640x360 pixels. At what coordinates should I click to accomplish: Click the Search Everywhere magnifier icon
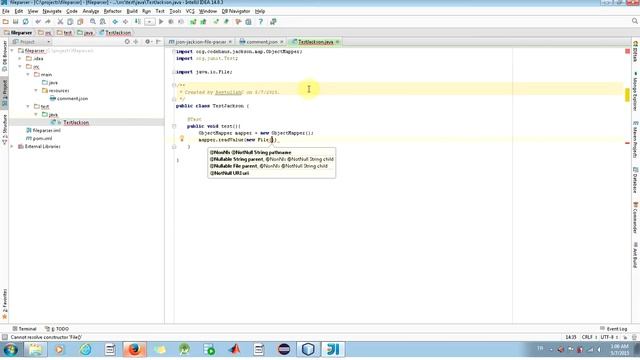[635, 21]
